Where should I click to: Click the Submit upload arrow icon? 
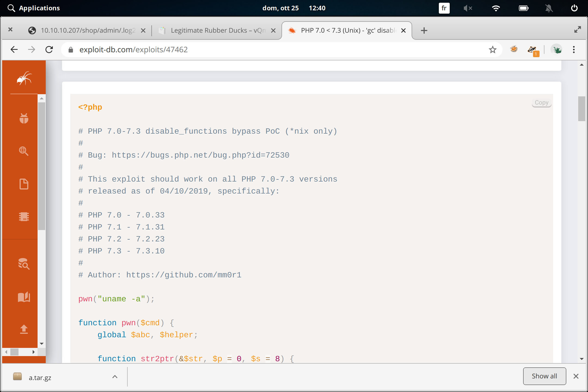pos(24,329)
